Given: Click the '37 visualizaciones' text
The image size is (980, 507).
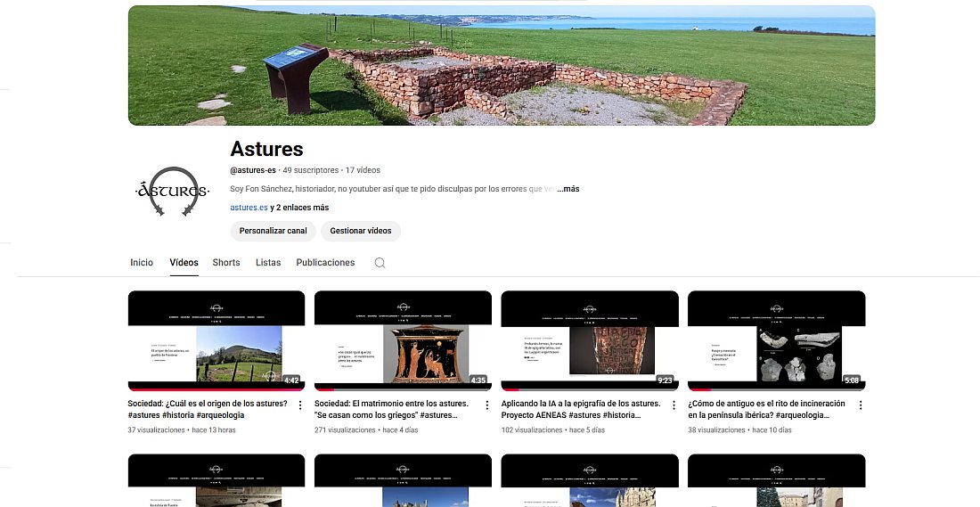Looking at the screenshot, I should 156,430.
